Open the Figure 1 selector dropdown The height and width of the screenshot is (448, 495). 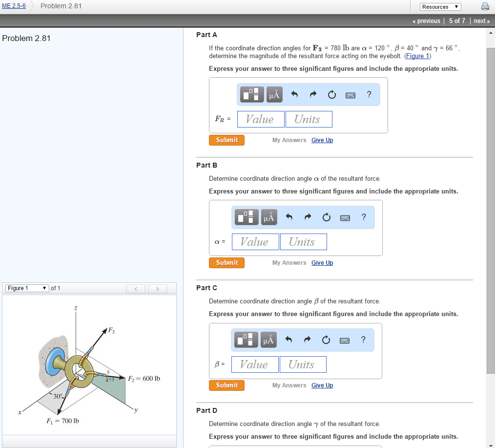pos(27,288)
